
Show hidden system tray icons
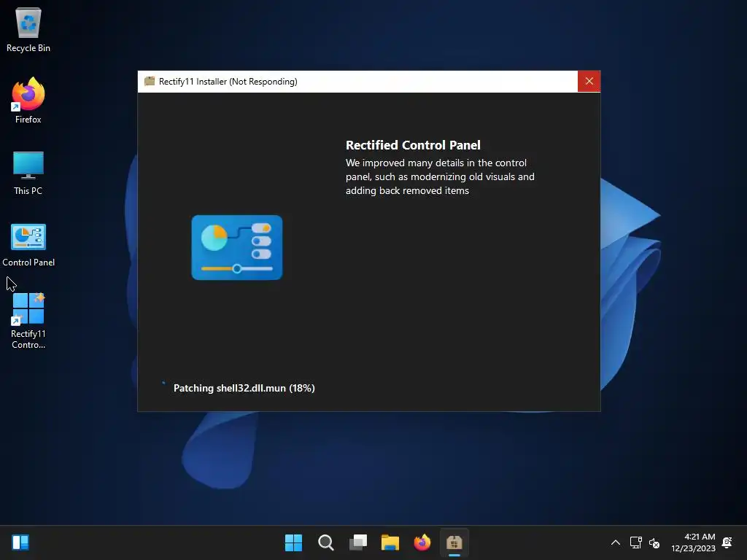tap(616, 542)
